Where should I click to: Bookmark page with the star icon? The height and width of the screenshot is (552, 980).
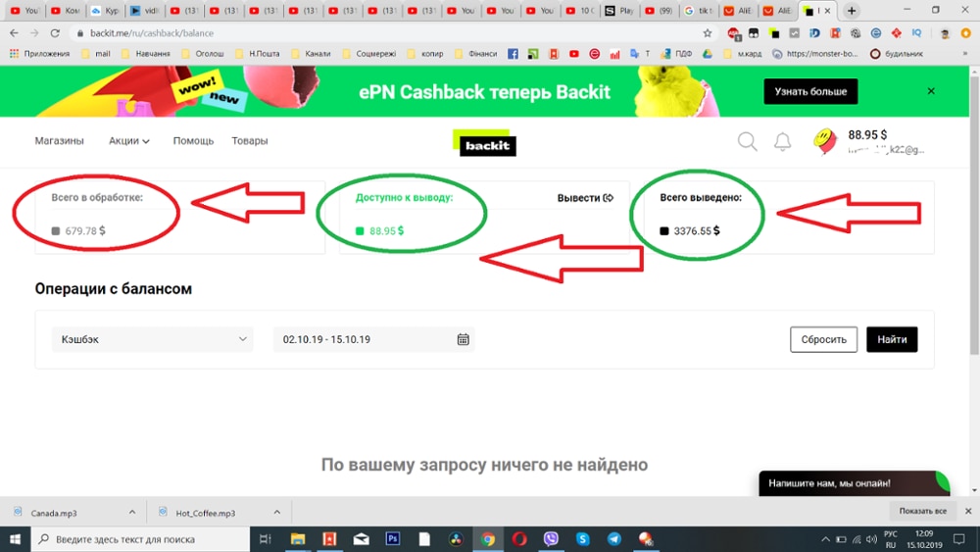point(708,33)
